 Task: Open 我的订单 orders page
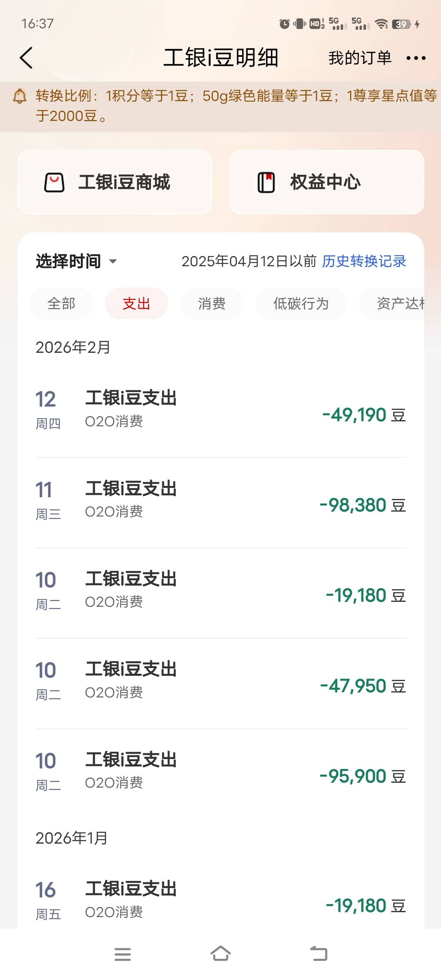360,58
